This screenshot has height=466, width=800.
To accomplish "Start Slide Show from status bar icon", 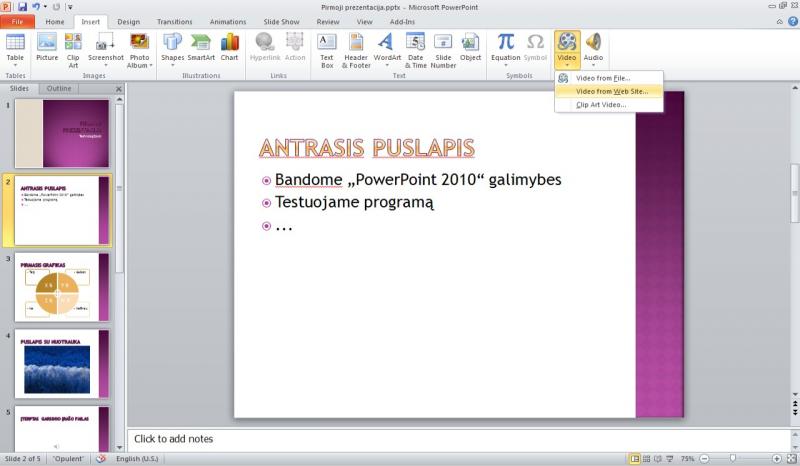I will (x=669, y=459).
